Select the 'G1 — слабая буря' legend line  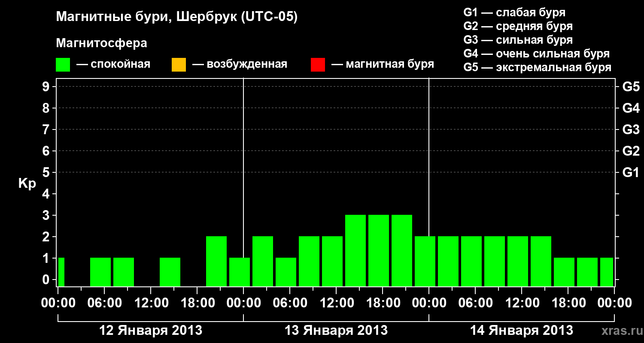click(514, 12)
